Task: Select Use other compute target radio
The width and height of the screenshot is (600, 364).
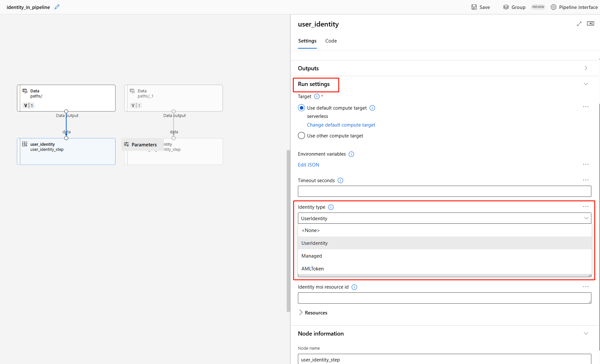Action: pos(301,136)
